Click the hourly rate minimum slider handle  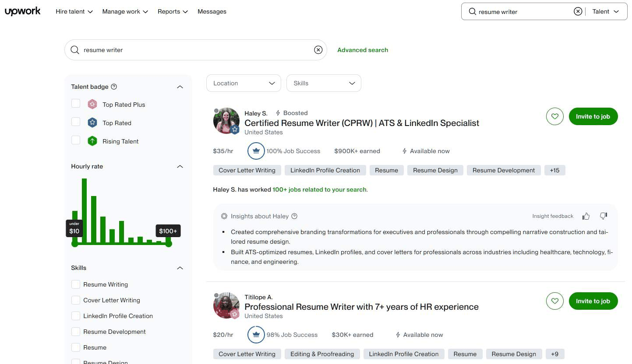[75, 244]
